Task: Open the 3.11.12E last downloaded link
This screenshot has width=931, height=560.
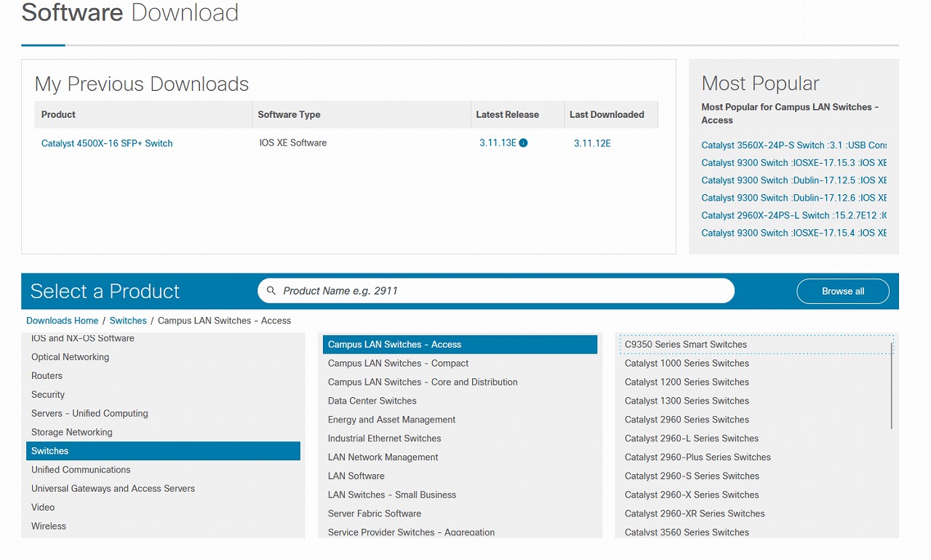Action: click(x=592, y=143)
